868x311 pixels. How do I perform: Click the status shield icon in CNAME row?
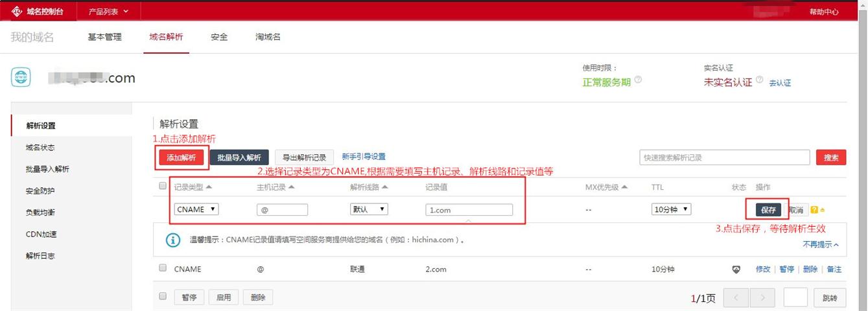pos(736,270)
